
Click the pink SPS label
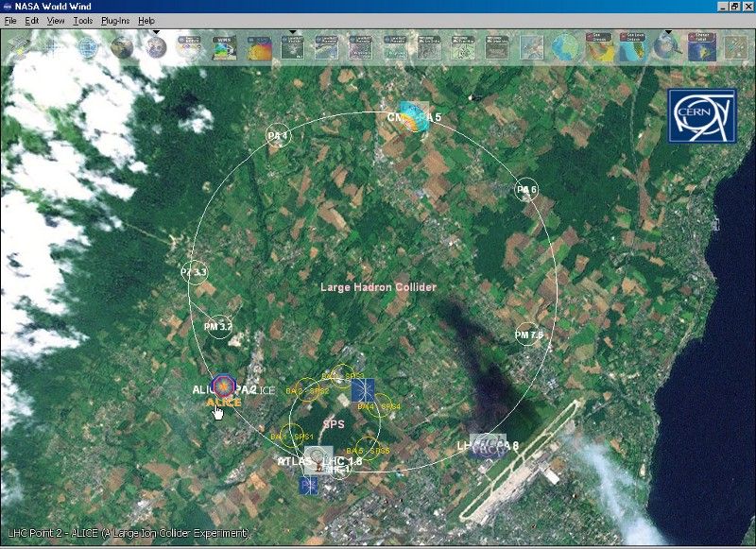[335, 424]
